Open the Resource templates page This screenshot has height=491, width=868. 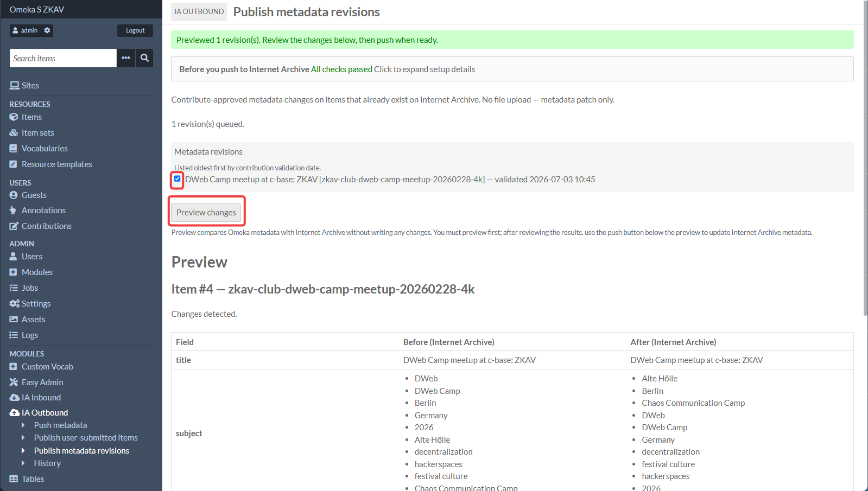click(57, 164)
